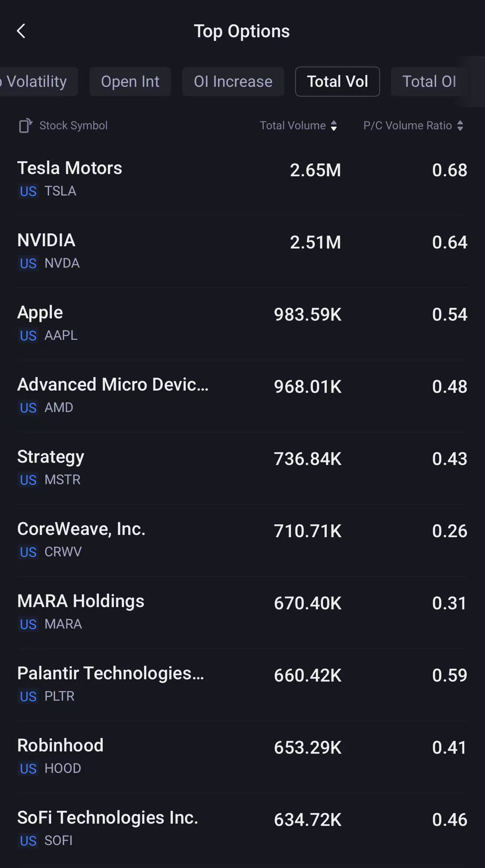Open the Total OI tab
485x868 pixels.
(x=429, y=81)
